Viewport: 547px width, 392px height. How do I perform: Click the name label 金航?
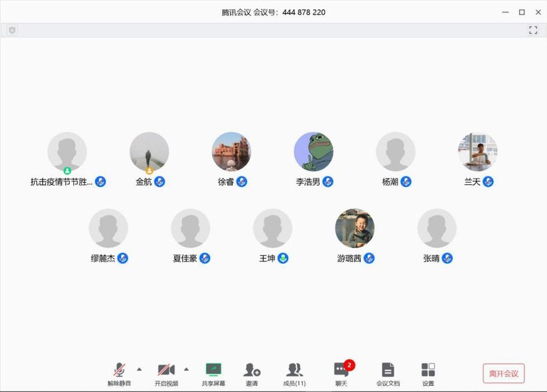pyautogui.click(x=144, y=182)
